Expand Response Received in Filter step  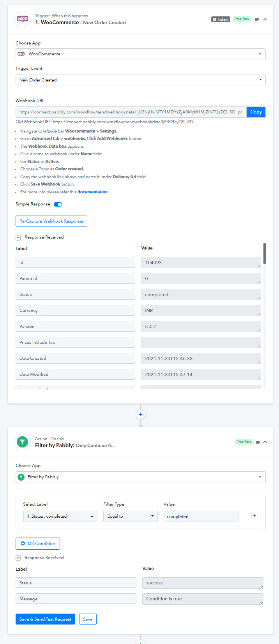tap(18, 557)
